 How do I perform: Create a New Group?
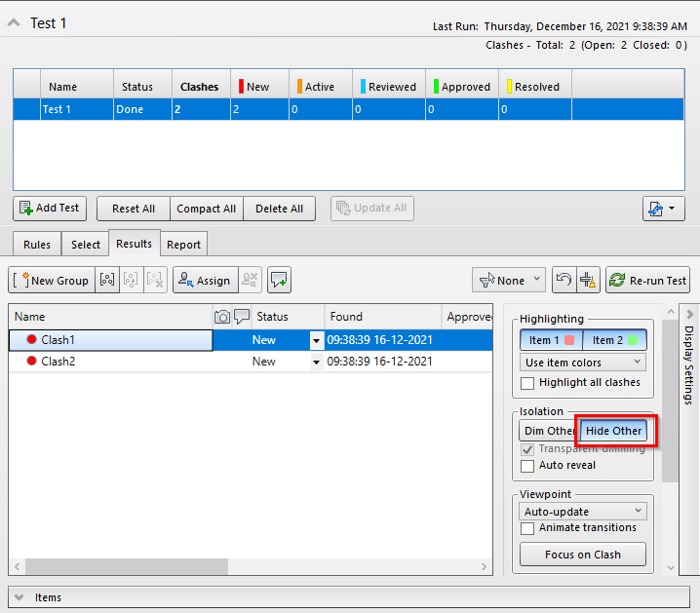[52, 280]
